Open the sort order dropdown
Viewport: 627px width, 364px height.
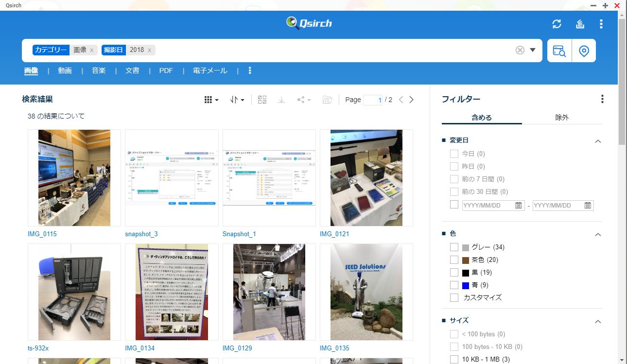click(237, 100)
